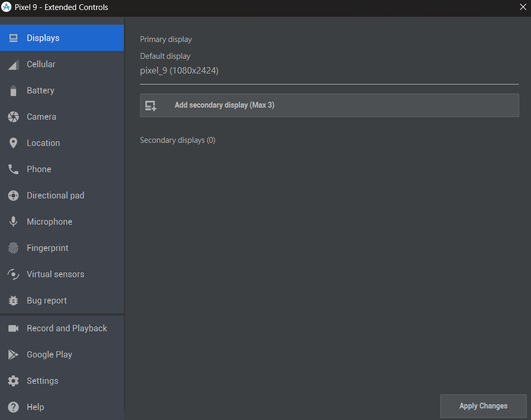
Task: Switch to Directional pad section
Action: [x=62, y=195]
